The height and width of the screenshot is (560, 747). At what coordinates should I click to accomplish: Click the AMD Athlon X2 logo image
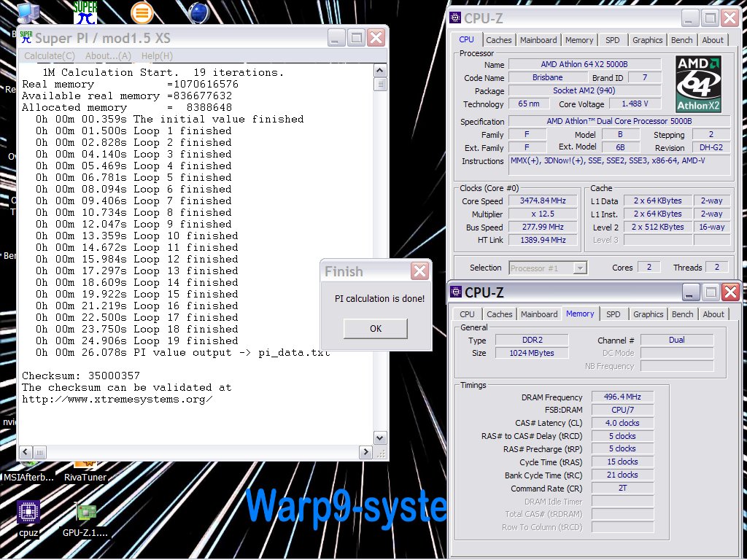pos(698,84)
